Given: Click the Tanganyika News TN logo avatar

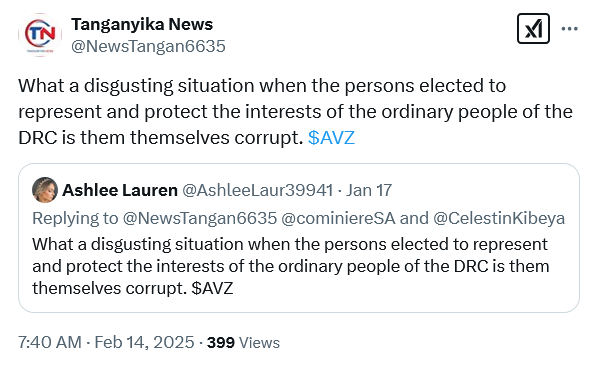Looking at the screenshot, I should coord(40,35).
